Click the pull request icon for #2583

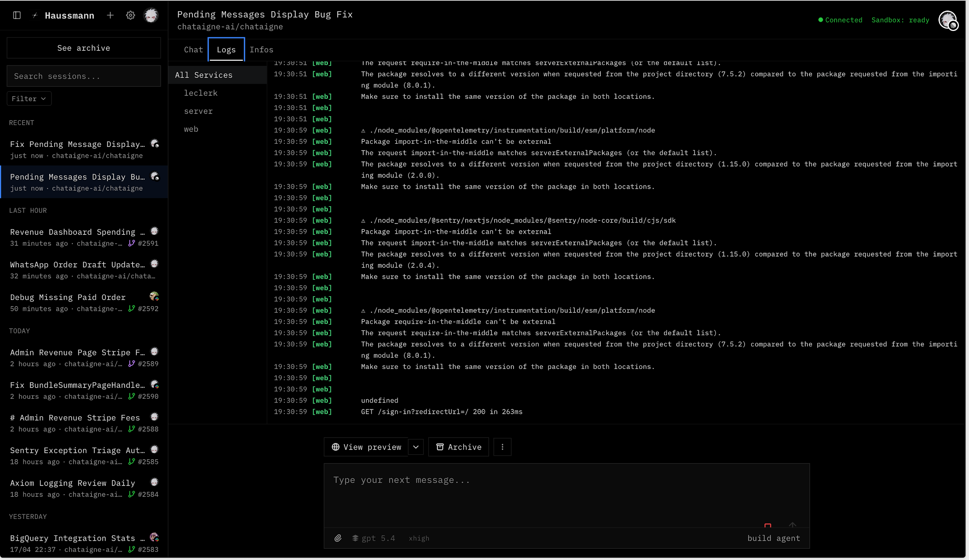click(x=132, y=549)
